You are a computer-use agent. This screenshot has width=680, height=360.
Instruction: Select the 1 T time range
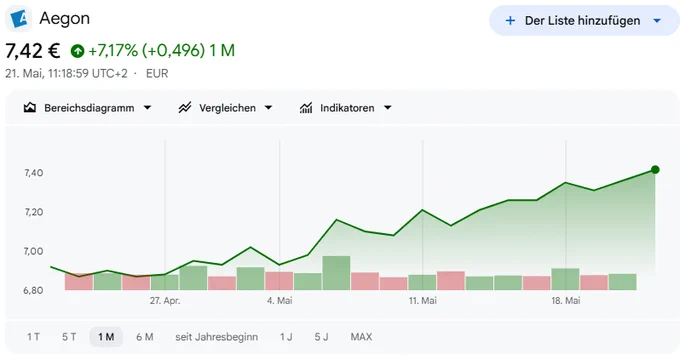point(33,337)
